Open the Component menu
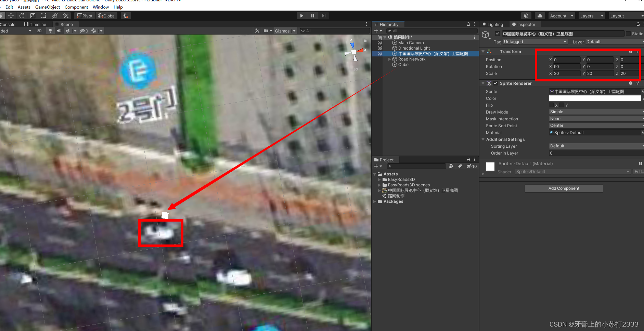 76,7
